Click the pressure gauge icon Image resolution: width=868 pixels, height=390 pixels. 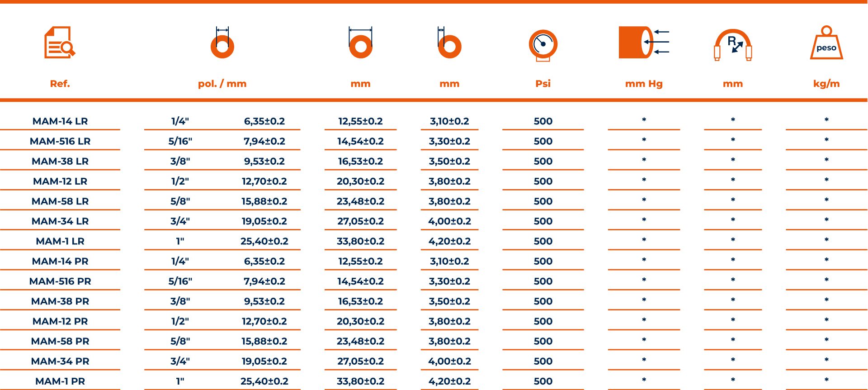tap(543, 45)
